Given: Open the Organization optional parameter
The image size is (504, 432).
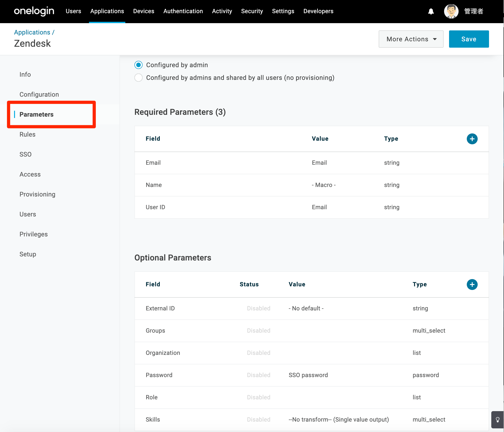Looking at the screenshot, I should pos(311,353).
